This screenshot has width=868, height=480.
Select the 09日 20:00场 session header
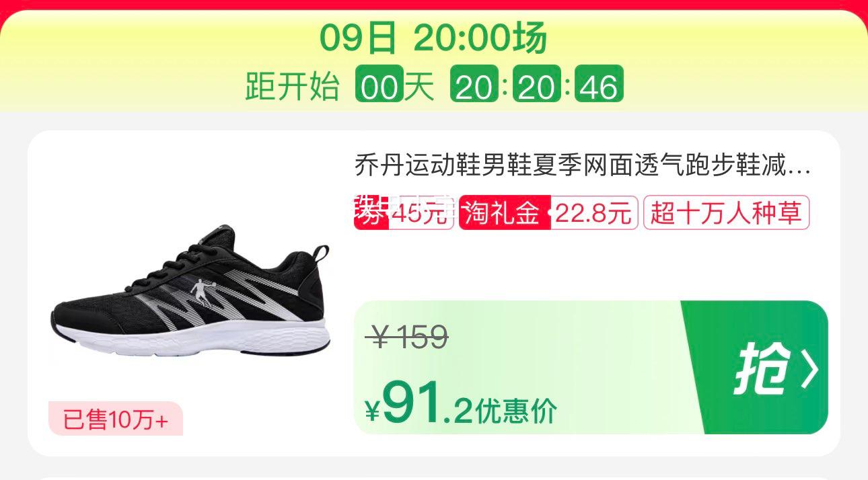(x=433, y=38)
